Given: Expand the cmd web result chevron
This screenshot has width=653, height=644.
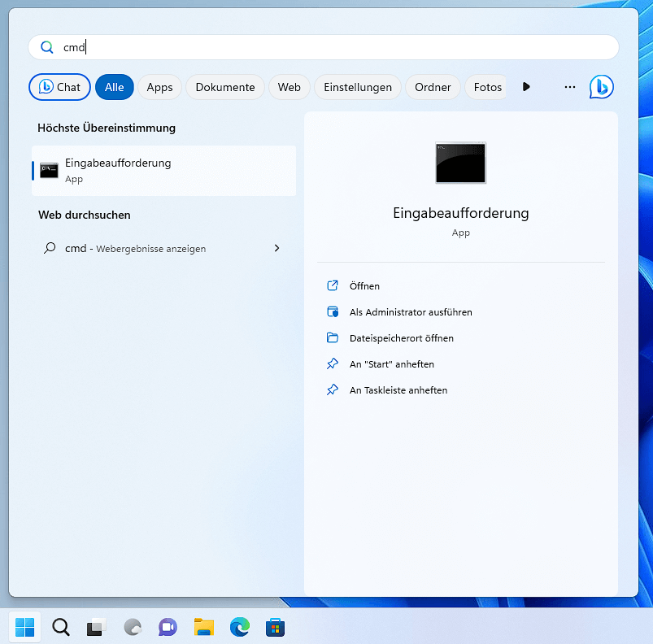Looking at the screenshot, I should click(x=277, y=248).
